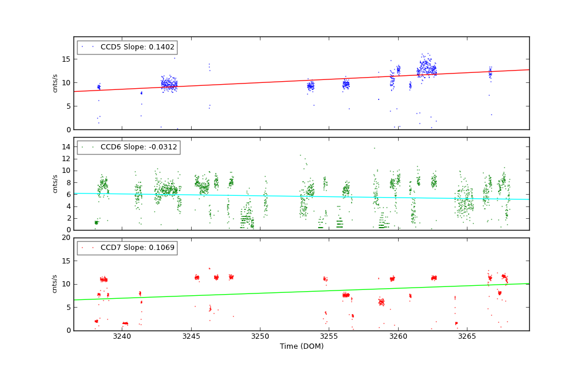Click the 3245 x-axis tick label
588x367 pixels.
pos(191,336)
